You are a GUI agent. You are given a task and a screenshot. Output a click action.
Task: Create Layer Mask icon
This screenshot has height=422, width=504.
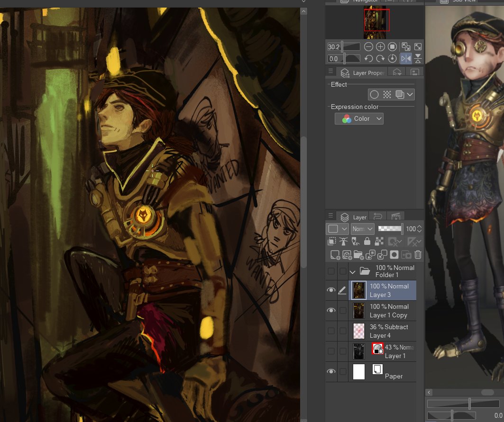coord(394,255)
